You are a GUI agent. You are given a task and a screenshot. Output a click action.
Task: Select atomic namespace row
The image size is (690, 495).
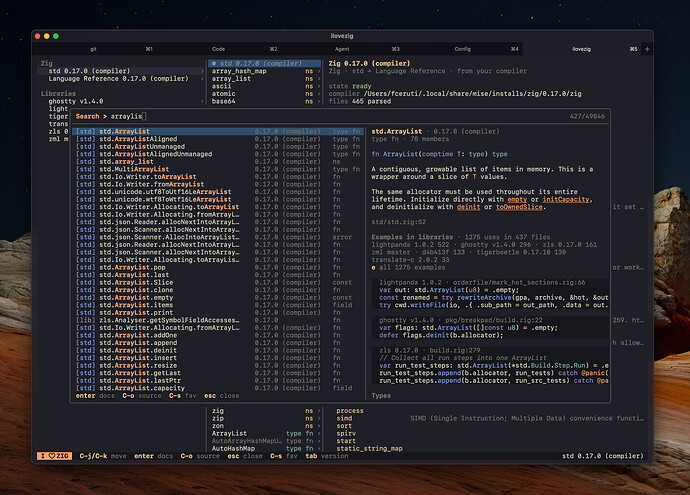[x=265, y=94]
